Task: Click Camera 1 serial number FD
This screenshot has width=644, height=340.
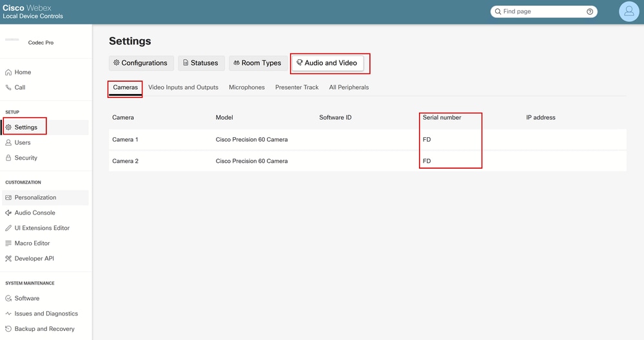Action: click(x=427, y=140)
